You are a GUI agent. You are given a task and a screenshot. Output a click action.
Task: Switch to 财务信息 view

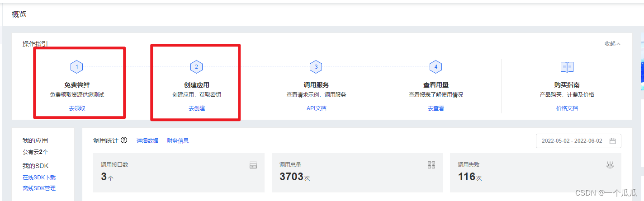coord(178,141)
